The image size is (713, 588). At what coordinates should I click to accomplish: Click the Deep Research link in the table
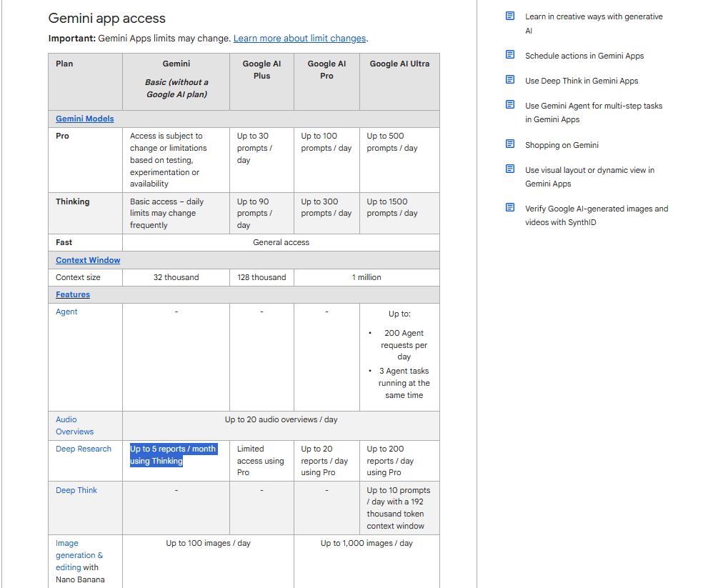click(x=84, y=449)
